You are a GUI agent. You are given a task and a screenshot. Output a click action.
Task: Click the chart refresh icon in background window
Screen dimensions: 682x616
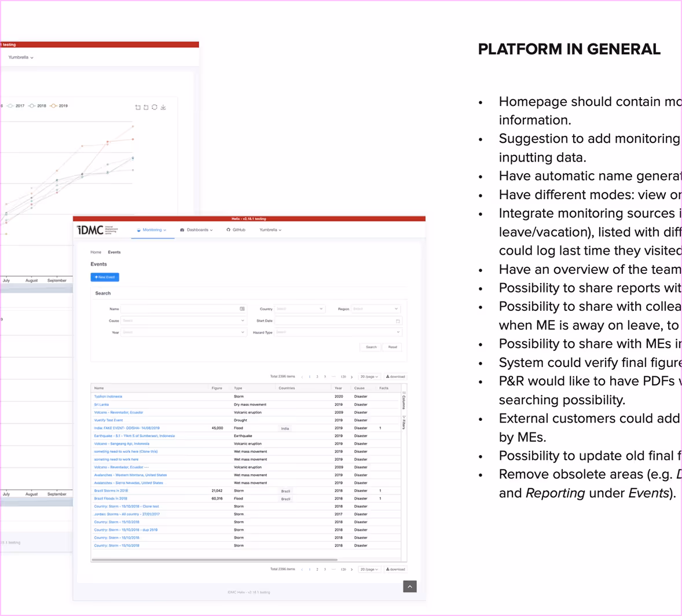(155, 107)
